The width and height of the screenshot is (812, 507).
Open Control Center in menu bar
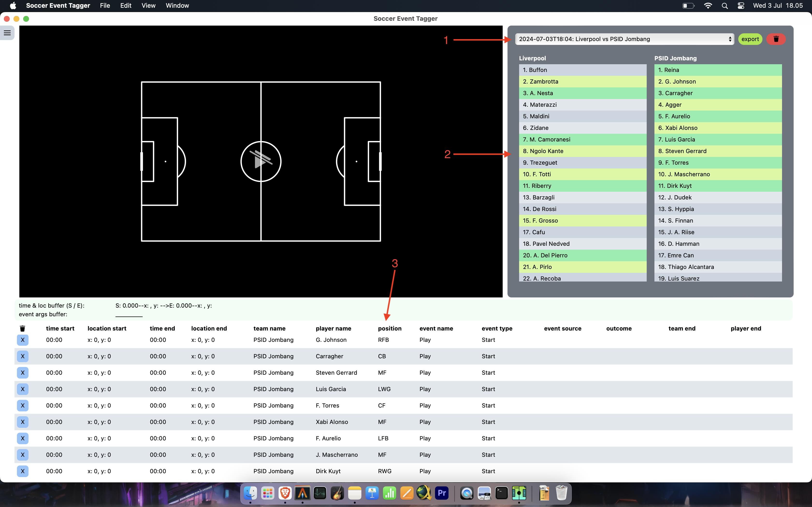coord(741,6)
